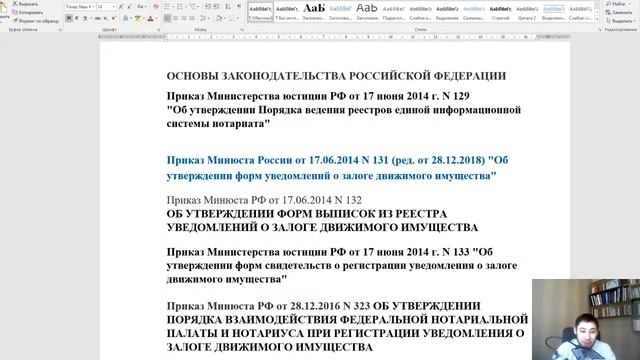Align text left

click(167, 18)
